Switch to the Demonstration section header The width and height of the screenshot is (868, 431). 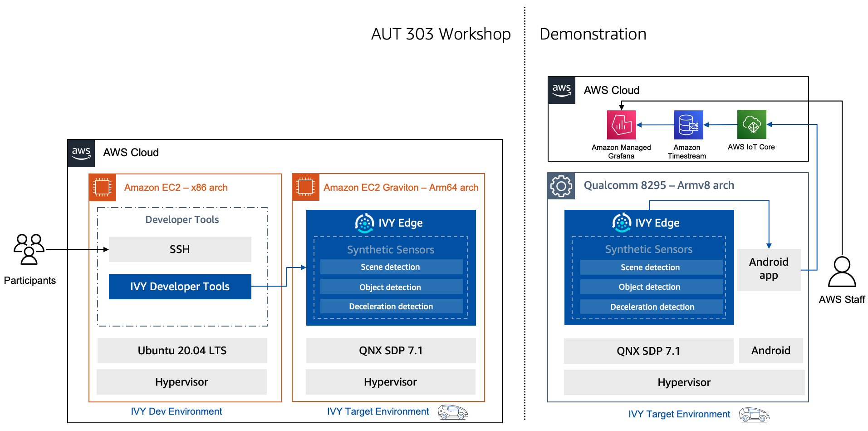pos(593,34)
